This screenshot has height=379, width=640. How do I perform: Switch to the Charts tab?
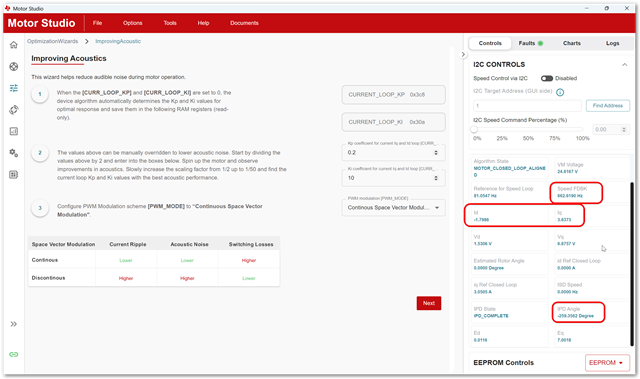coord(571,43)
